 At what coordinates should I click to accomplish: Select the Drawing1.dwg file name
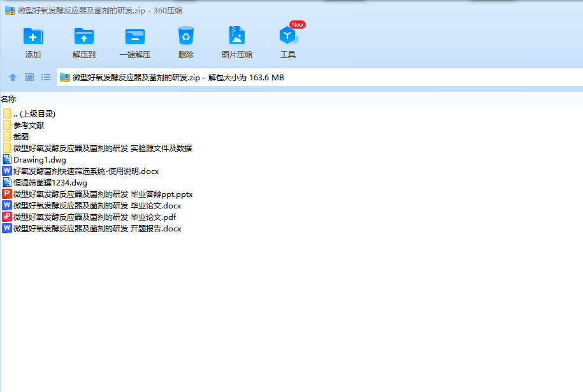click(x=40, y=160)
